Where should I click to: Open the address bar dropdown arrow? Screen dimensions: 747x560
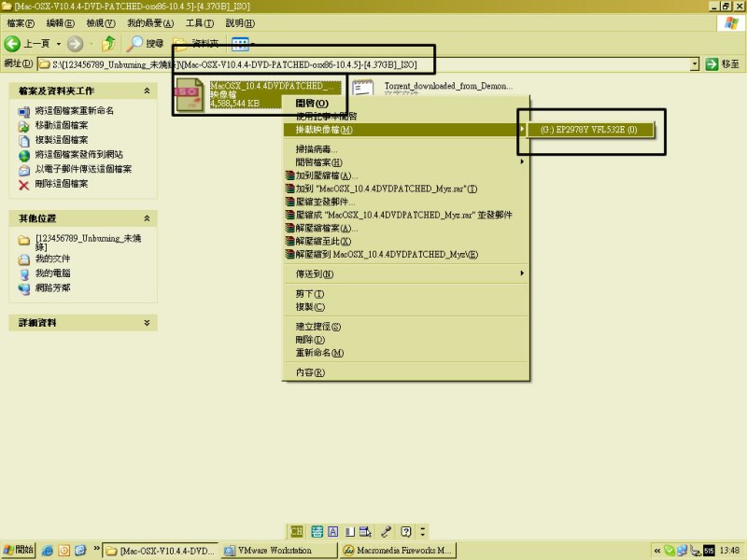pos(695,64)
